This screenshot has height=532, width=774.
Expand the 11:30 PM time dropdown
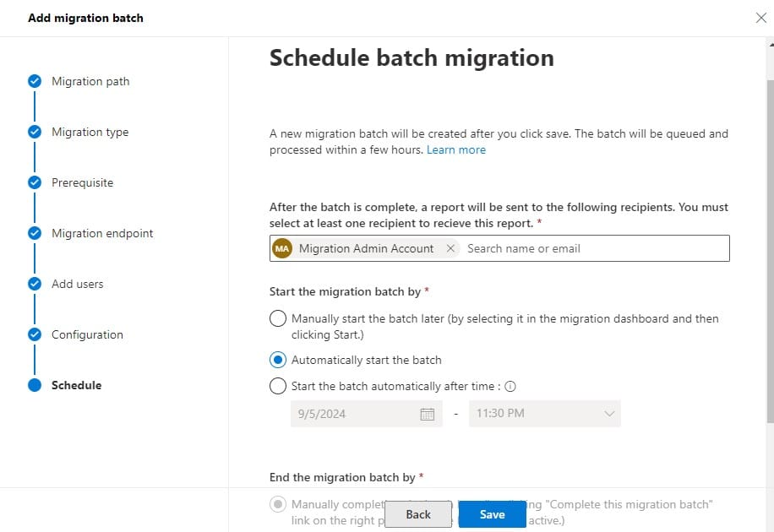click(607, 414)
